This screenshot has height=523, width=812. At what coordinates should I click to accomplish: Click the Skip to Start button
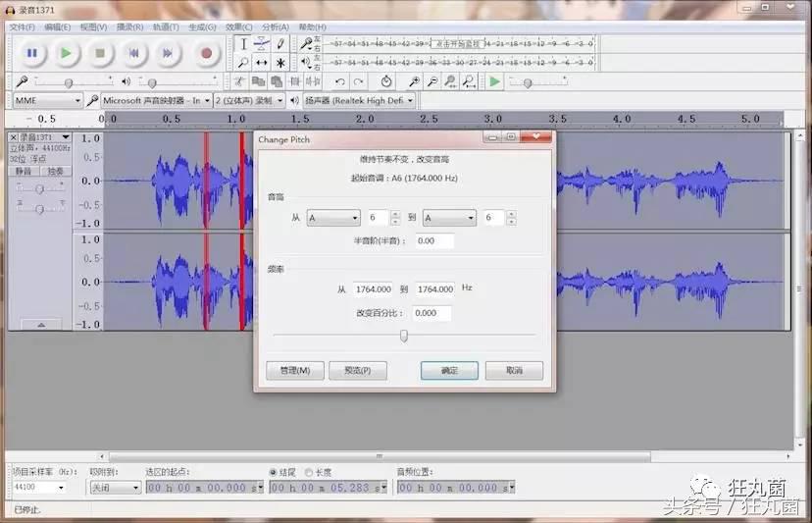click(134, 53)
